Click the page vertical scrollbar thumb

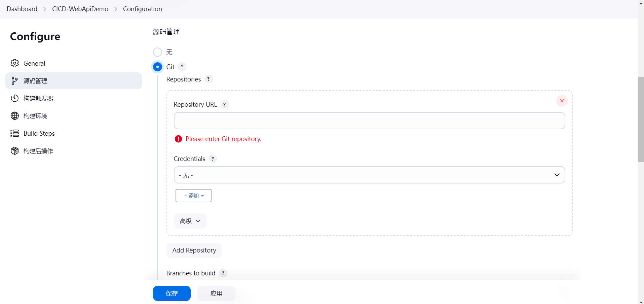coord(641,120)
